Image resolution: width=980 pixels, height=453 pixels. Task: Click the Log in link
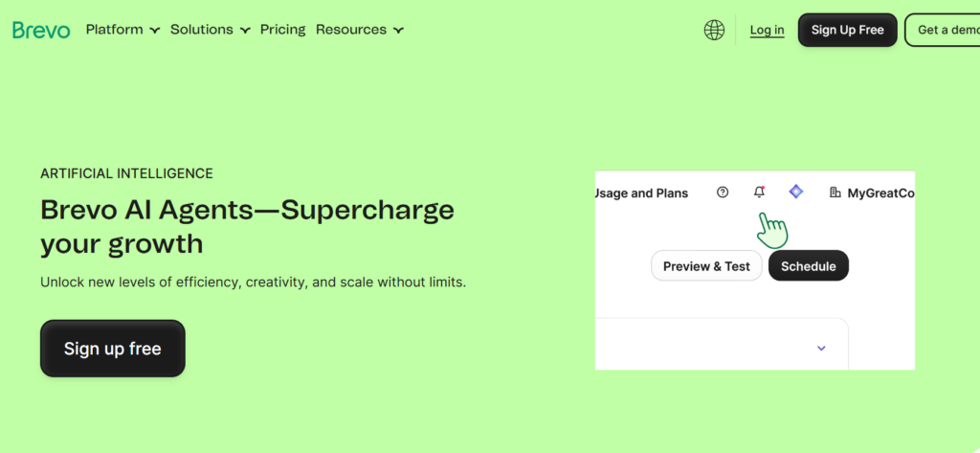pyautogui.click(x=767, y=30)
